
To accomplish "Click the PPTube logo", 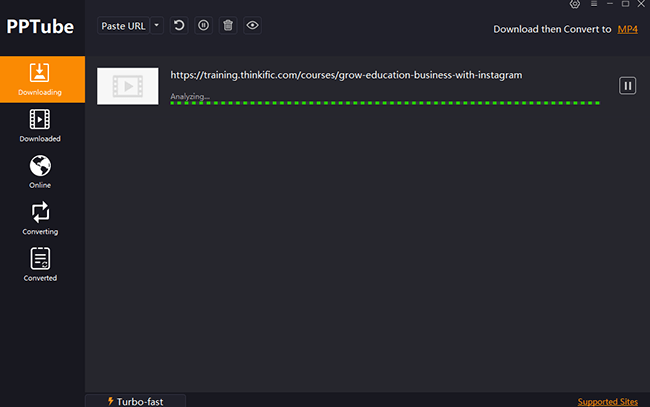I will (x=40, y=27).
